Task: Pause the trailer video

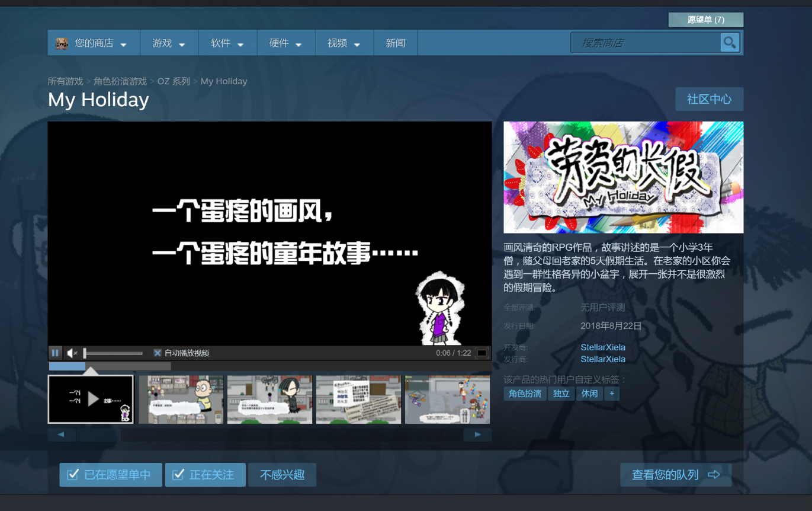Action: click(x=55, y=353)
